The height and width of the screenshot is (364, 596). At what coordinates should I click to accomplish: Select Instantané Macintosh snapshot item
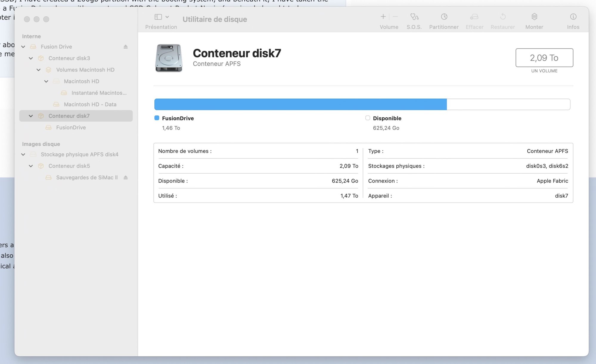click(99, 93)
